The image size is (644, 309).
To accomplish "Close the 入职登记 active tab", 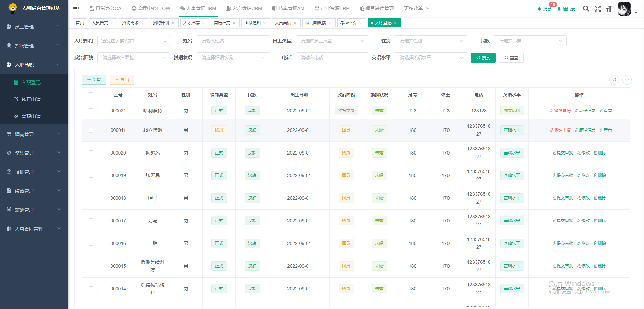I will pyautogui.click(x=395, y=23).
